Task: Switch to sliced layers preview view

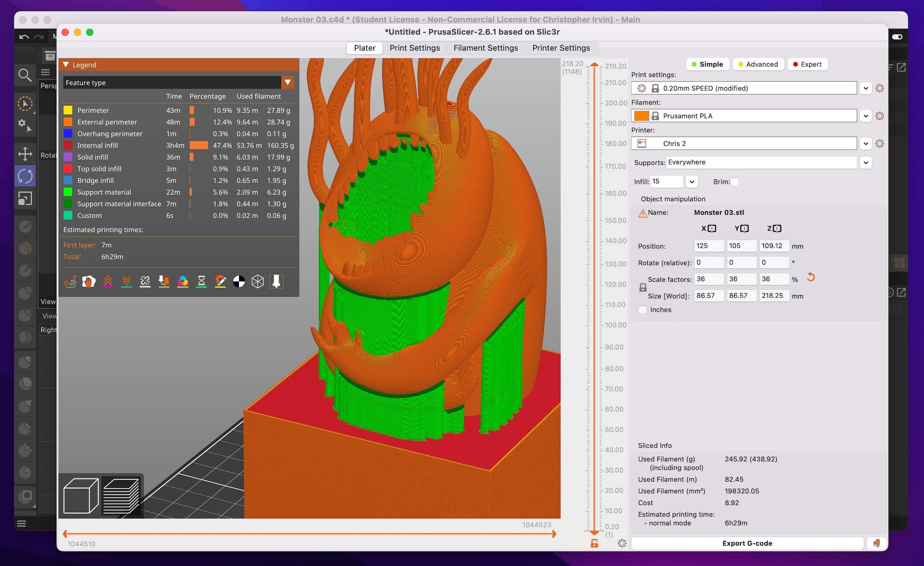Action: (x=121, y=495)
